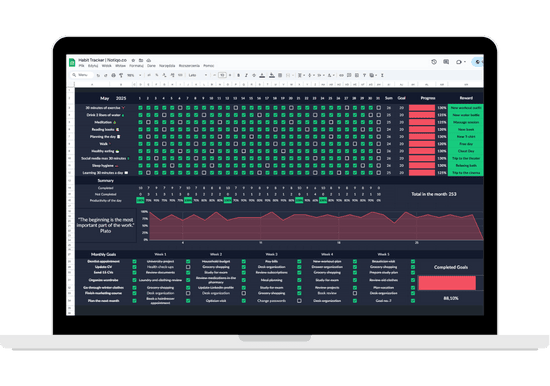
Task: Click the create filter funnel icon
Action: coord(364,75)
